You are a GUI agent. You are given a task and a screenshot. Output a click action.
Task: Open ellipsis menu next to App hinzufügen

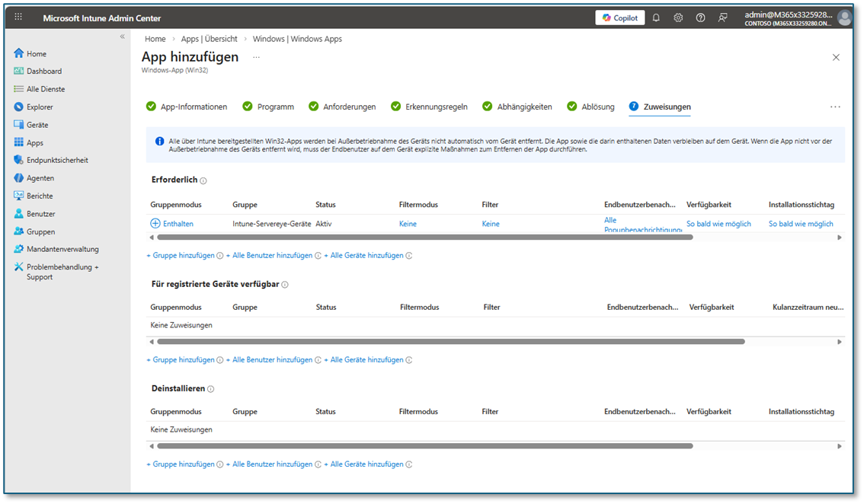point(256,57)
